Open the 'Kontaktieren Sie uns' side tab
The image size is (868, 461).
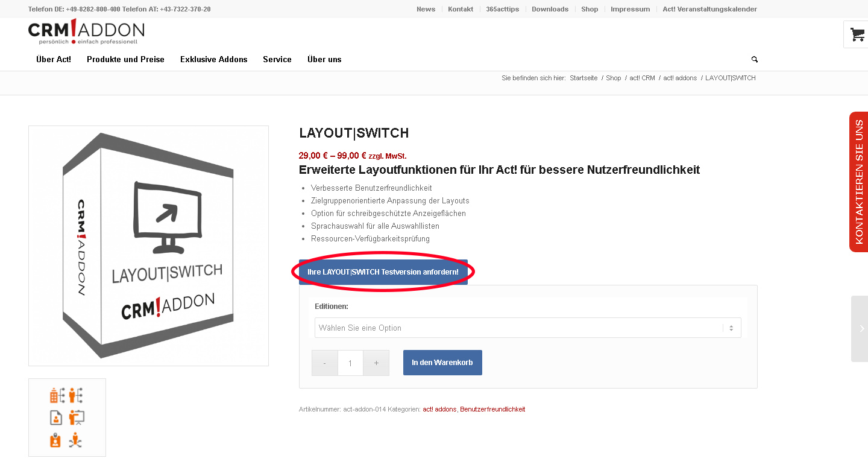859,182
